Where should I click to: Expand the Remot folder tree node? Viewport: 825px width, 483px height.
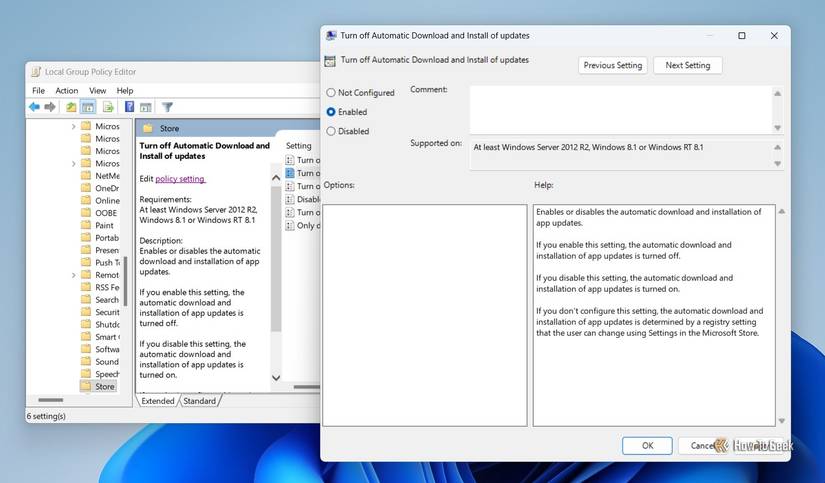(73, 275)
